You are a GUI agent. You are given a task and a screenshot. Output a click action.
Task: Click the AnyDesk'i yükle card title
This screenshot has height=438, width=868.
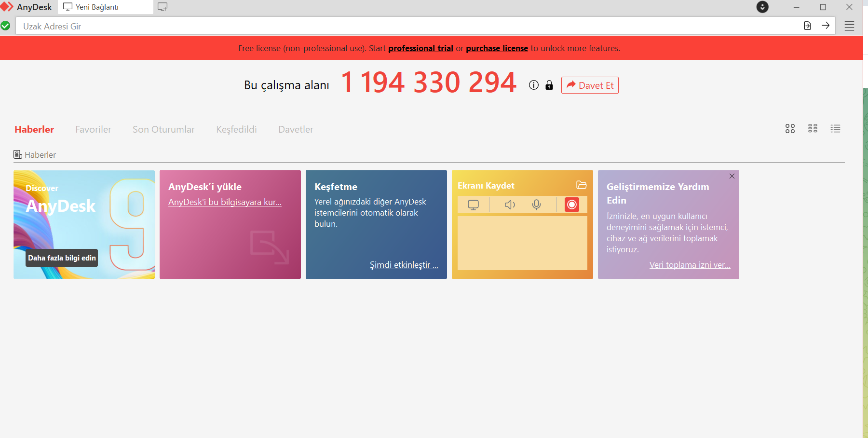coord(205,187)
